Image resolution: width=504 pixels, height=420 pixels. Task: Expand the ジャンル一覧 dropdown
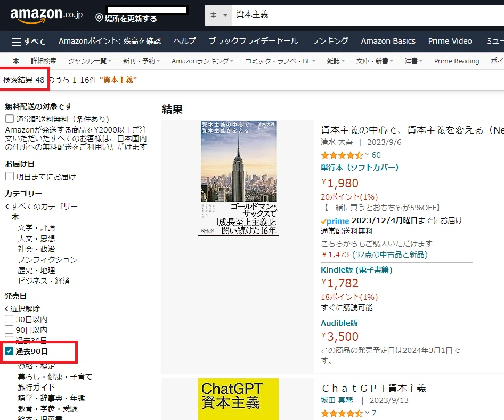click(x=90, y=61)
